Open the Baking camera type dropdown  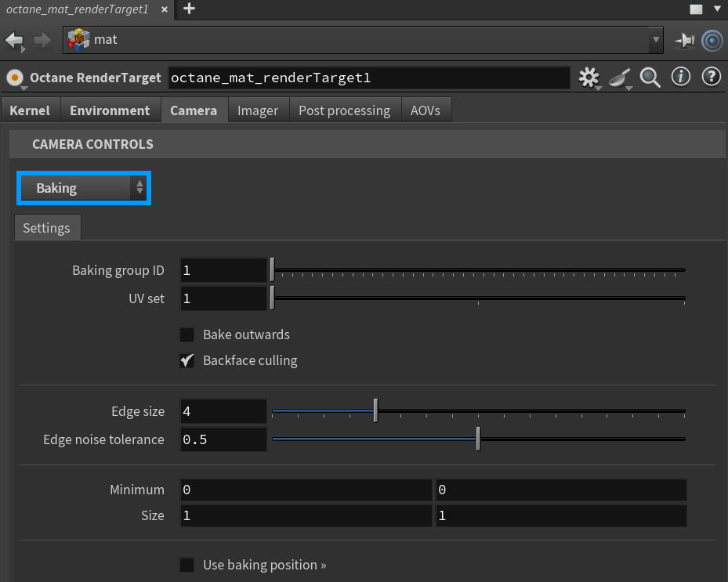coord(83,188)
